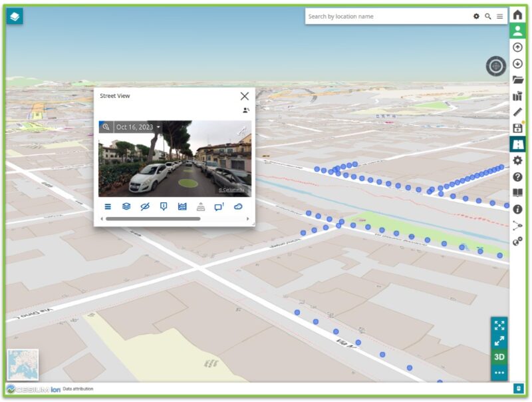The image size is (532, 402).
Task: Click the download arrow circle icon
Action: (x=517, y=63)
